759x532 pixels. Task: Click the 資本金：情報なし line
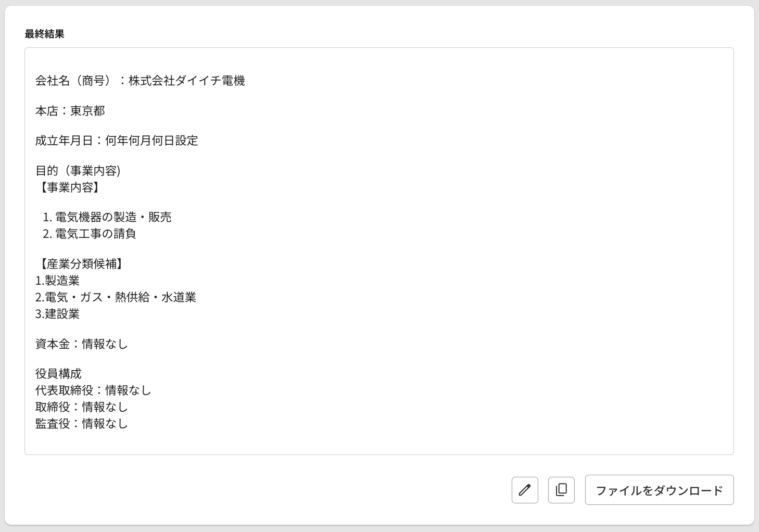coord(82,344)
